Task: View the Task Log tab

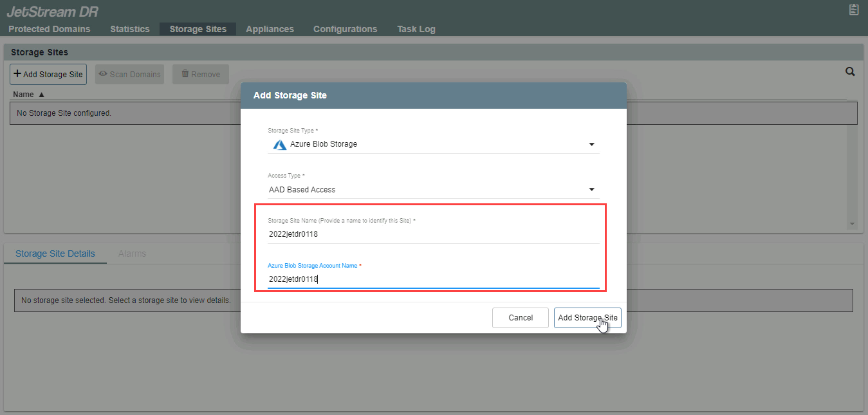Action: (416, 29)
